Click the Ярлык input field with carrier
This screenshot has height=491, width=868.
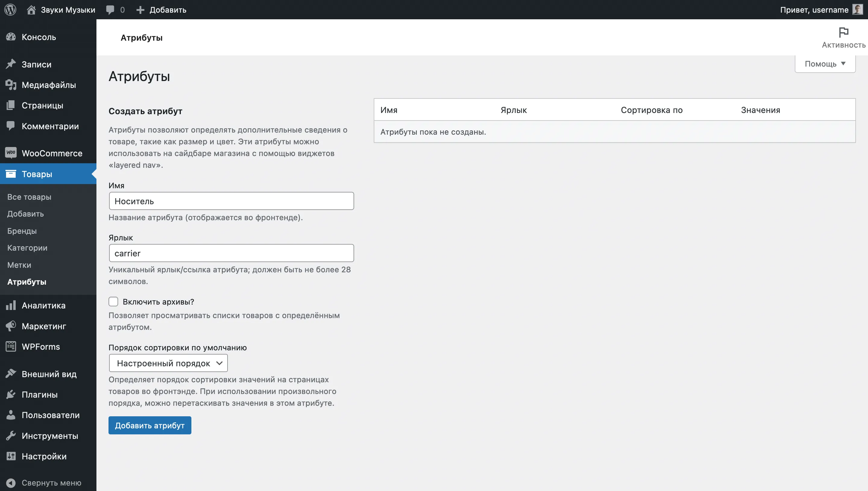coord(231,253)
